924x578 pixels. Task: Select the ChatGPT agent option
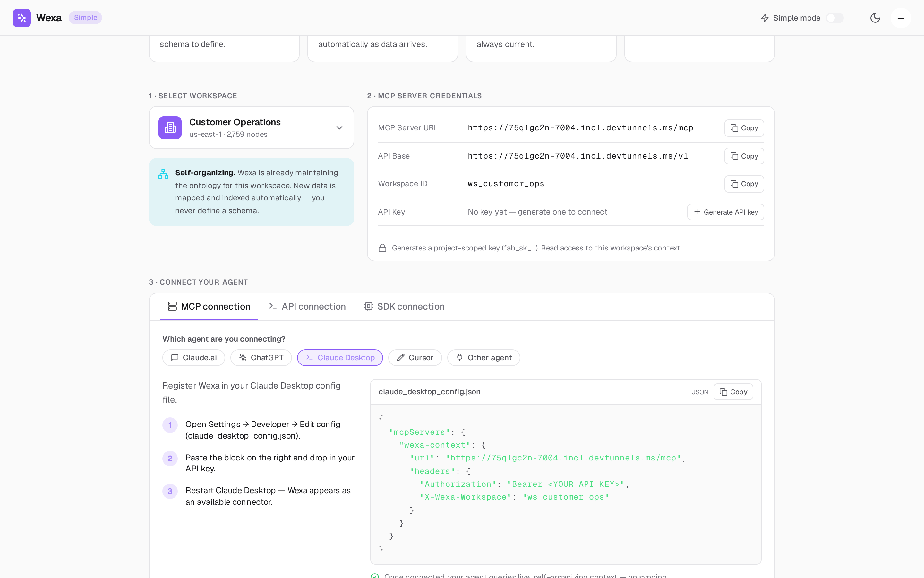pyautogui.click(x=261, y=358)
